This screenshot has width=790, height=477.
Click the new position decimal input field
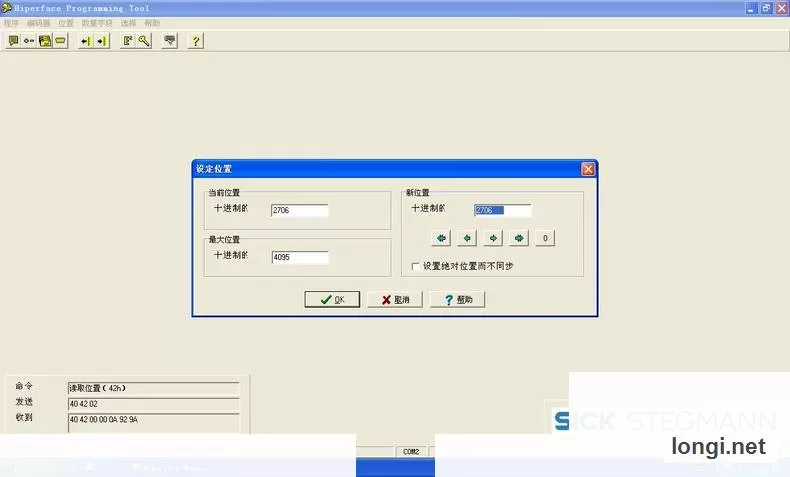[x=503, y=210]
